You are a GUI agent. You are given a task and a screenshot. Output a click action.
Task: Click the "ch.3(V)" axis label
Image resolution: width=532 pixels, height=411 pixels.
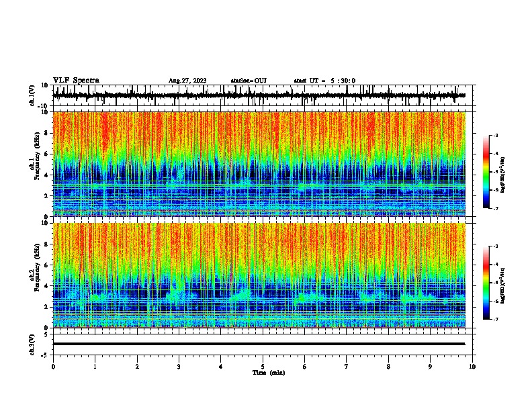coord(32,345)
